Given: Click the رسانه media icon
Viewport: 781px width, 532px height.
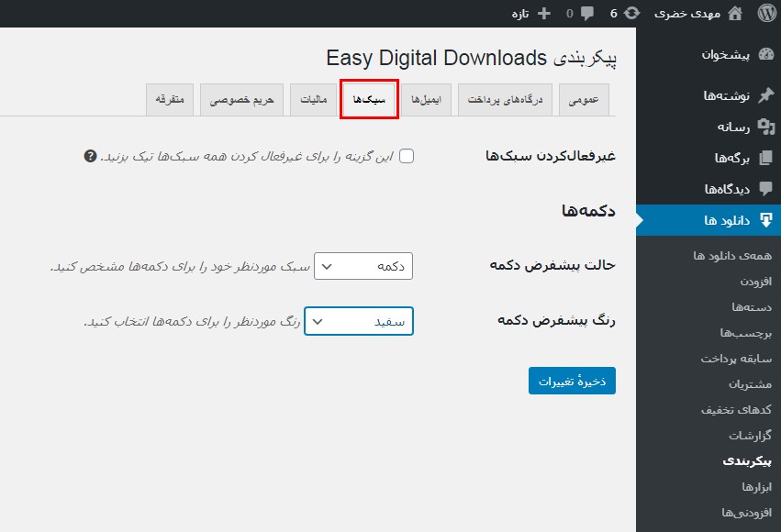Looking at the screenshot, I should pyautogui.click(x=766, y=127).
